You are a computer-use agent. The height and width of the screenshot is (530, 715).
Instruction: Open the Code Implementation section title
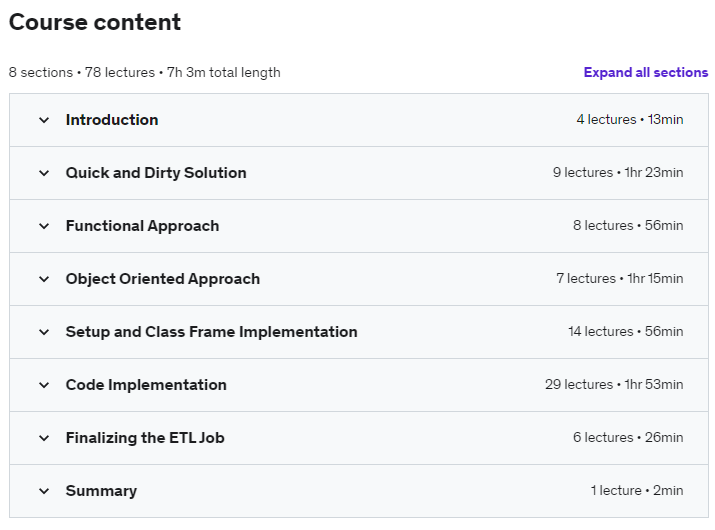pyautogui.click(x=146, y=385)
